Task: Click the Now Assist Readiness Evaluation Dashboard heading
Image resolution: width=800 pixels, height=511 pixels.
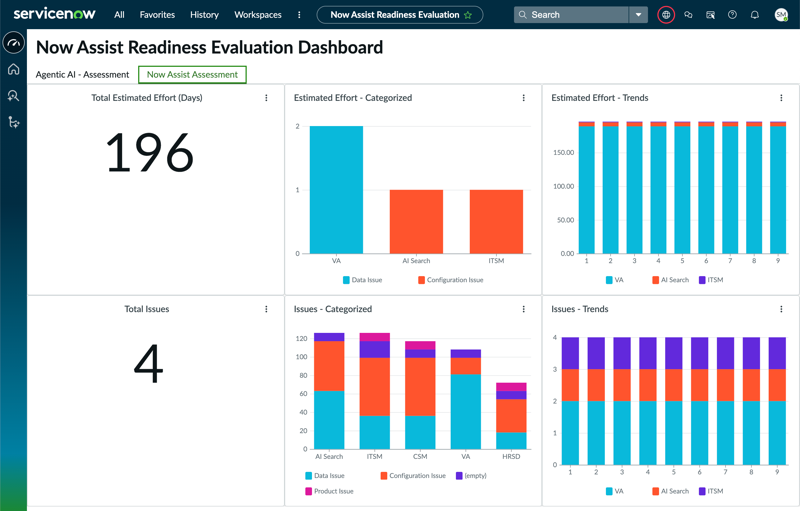Action: pos(209,47)
